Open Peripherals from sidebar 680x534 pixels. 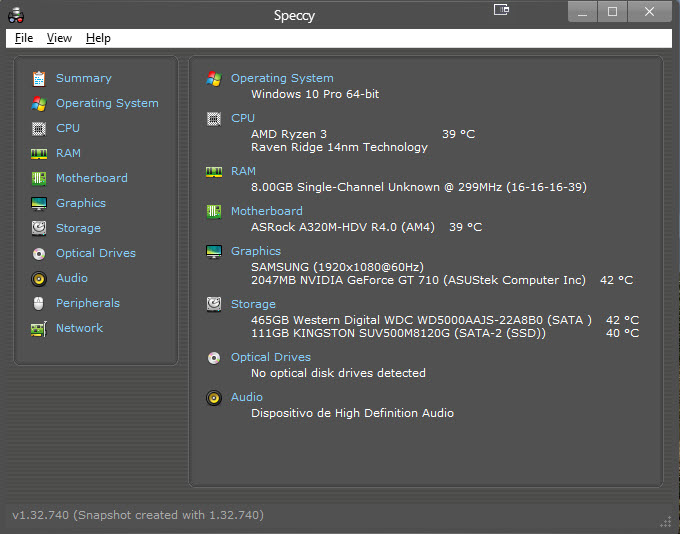point(88,303)
